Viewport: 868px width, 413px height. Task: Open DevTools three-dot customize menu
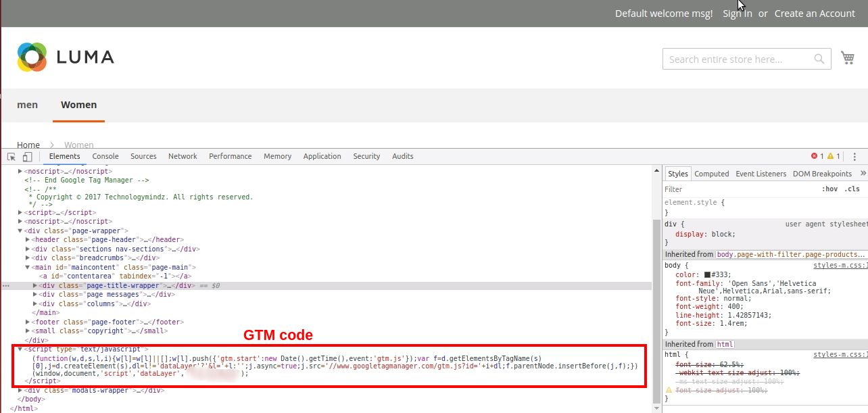pos(854,156)
